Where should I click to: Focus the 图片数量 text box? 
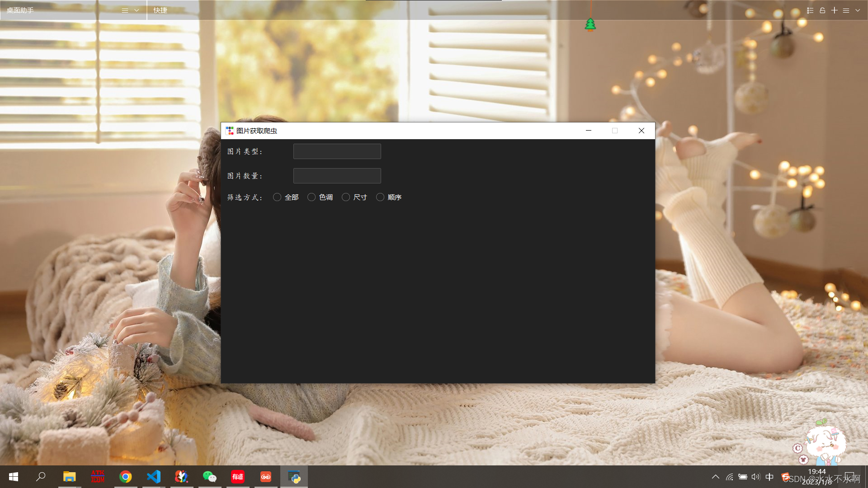[x=337, y=176]
